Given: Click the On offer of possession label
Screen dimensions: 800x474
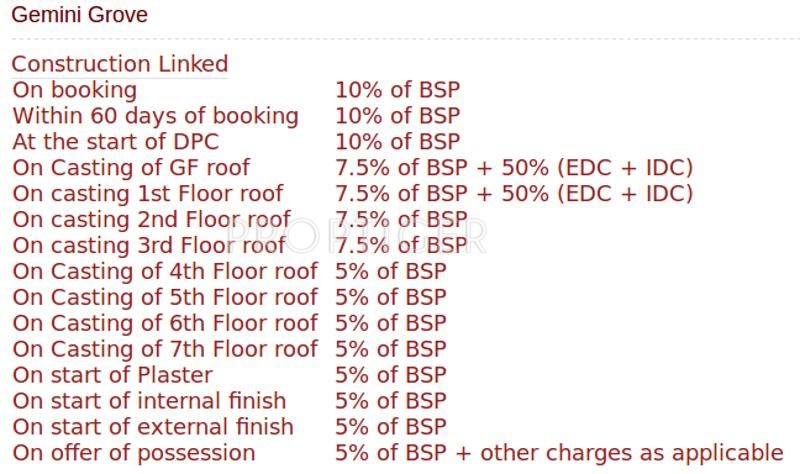Looking at the screenshot, I should pos(134,454).
